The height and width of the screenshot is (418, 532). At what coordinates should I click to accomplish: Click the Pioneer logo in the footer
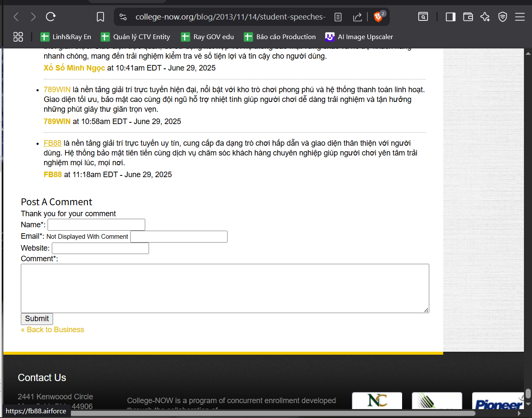click(x=498, y=401)
